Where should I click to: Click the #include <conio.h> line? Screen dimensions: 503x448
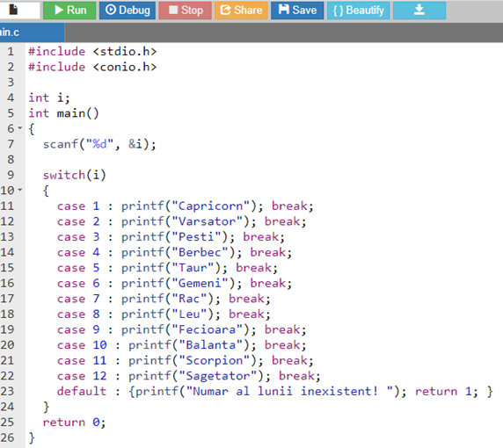pos(92,67)
